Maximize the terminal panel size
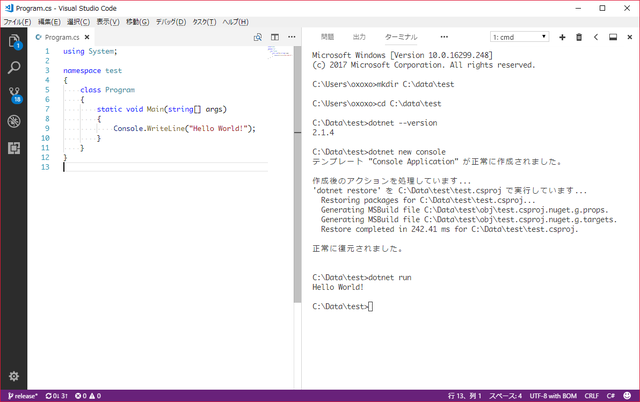The width and height of the screenshot is (640, 402). [613, 37]
